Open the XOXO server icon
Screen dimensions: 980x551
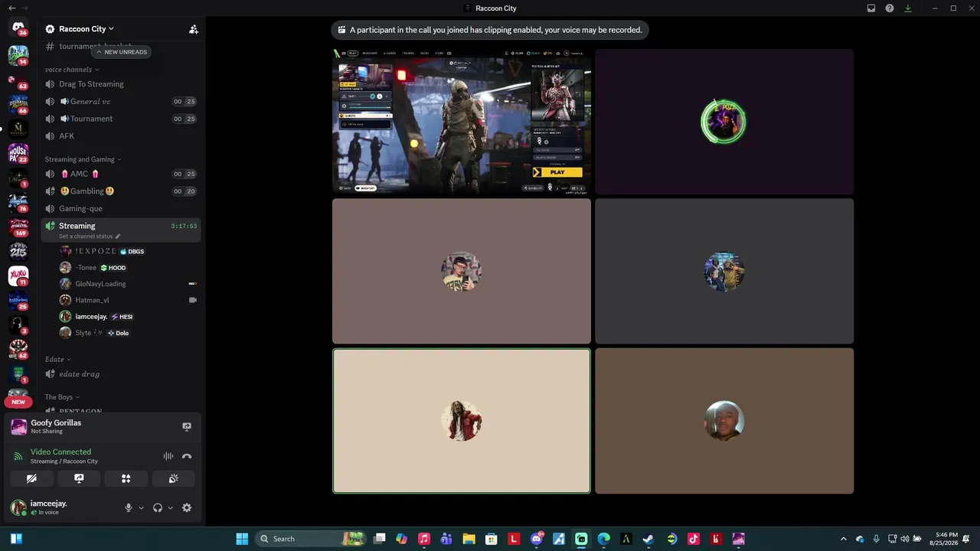click(x=18, y=275)
